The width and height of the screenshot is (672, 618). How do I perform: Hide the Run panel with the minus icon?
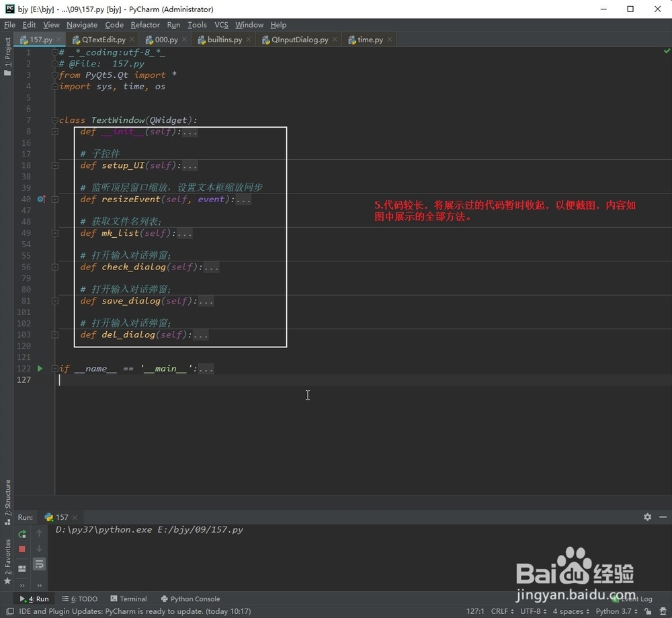click(663, 517)
